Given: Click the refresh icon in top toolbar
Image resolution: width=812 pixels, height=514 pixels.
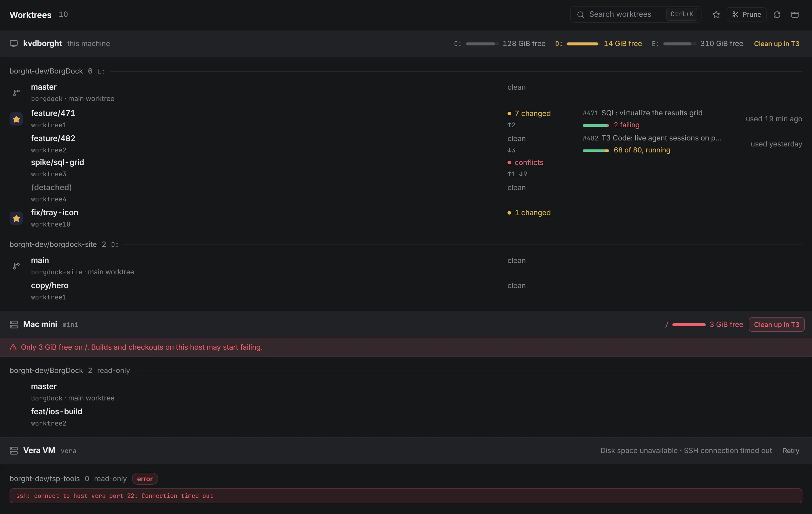Looking at the screenshot, I should coord(777,15).
